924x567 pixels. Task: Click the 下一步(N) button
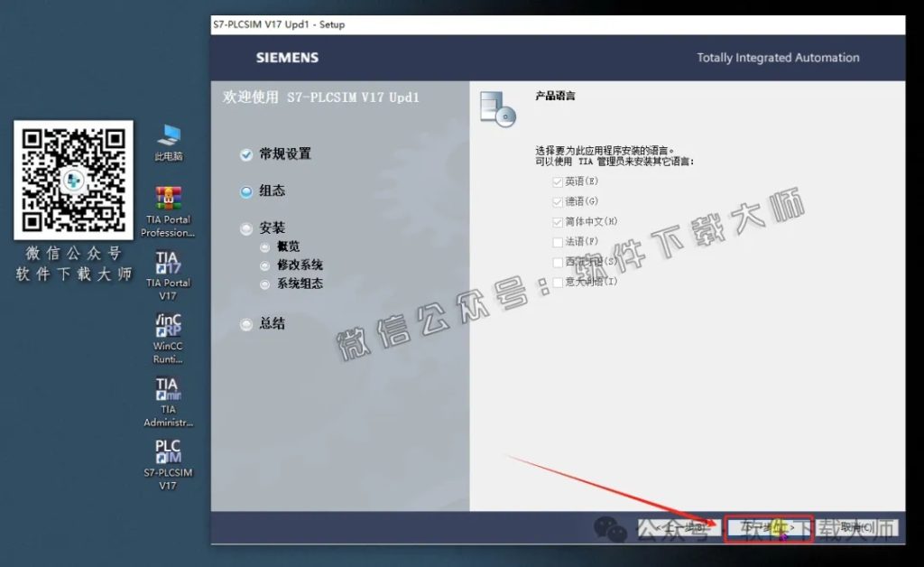768,528
